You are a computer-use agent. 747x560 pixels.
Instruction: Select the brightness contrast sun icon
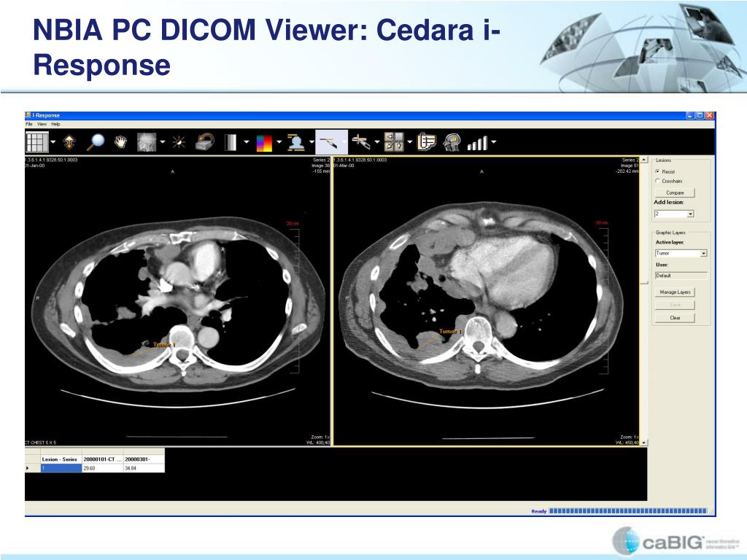point(179,142)
